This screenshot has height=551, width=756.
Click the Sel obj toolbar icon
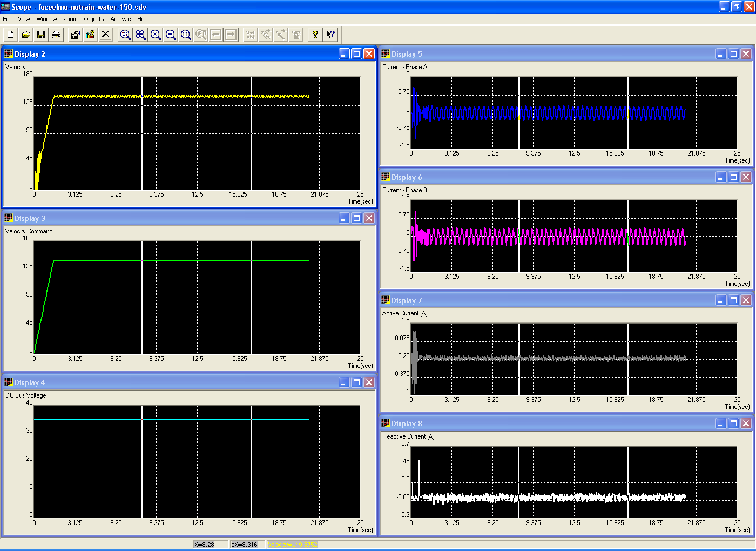250,35
